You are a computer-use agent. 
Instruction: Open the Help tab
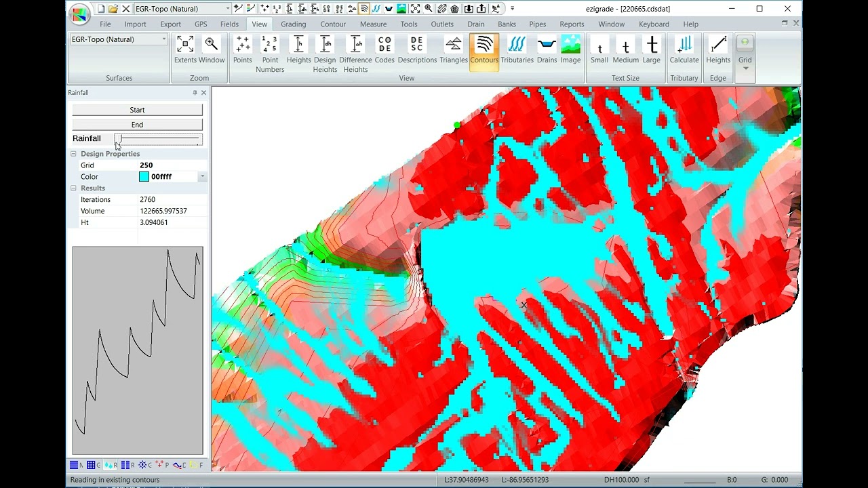tap(690, 24)
